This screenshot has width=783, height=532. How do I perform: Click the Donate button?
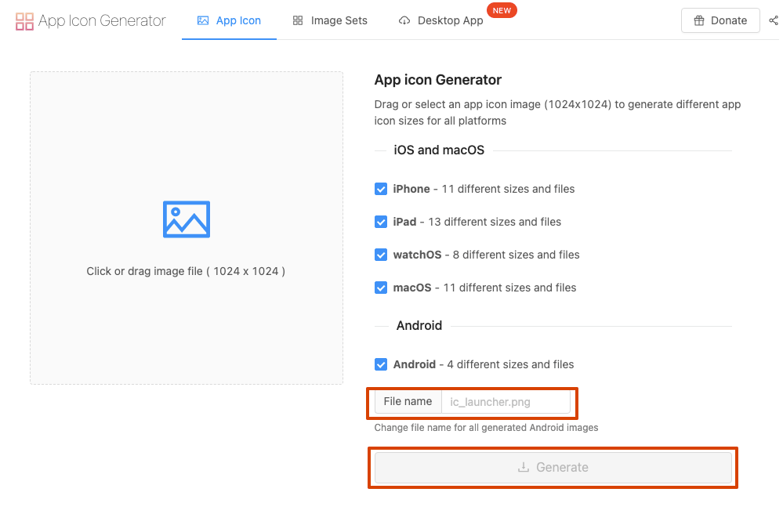pos(720,20)
